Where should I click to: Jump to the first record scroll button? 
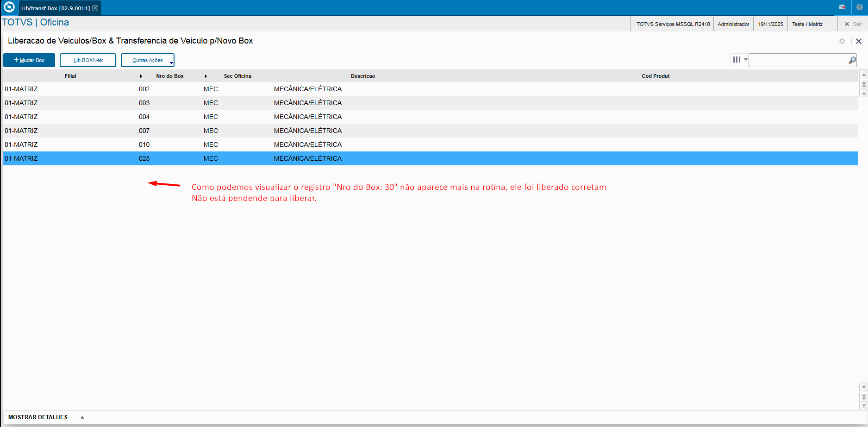coord(863,75)
